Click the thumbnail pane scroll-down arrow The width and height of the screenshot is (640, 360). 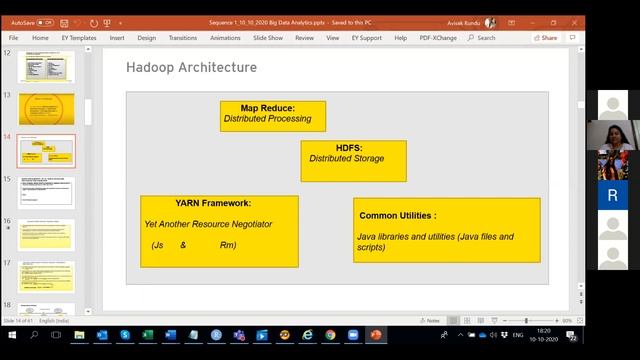(x=88, y=311)
